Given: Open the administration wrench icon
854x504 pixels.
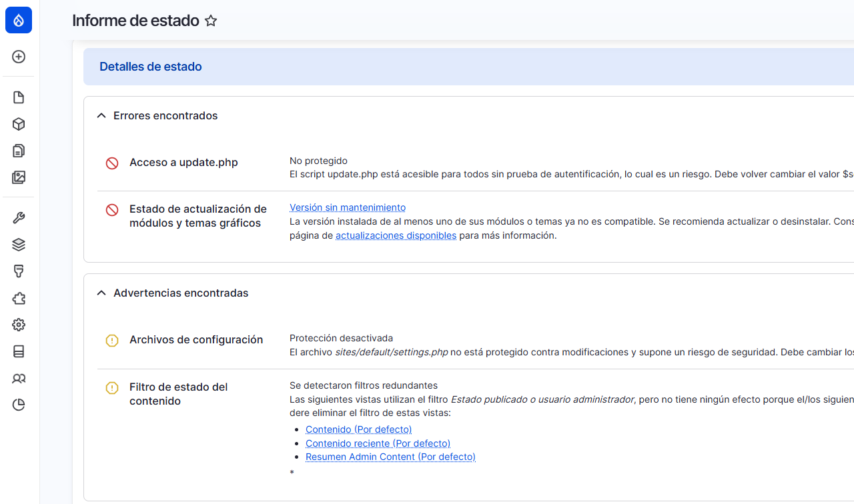Looking at the screenshot, I should [x=19, y=217].
